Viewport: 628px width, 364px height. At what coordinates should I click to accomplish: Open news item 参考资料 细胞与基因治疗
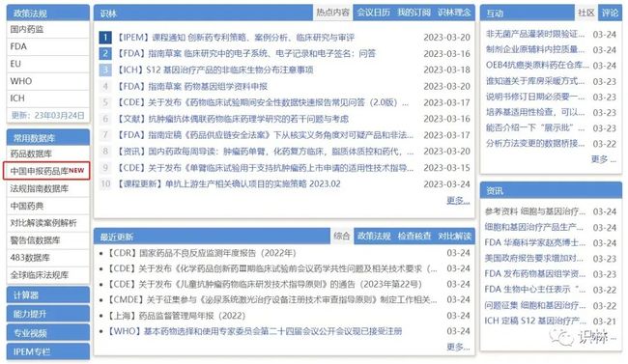click(x=535, y=211)
